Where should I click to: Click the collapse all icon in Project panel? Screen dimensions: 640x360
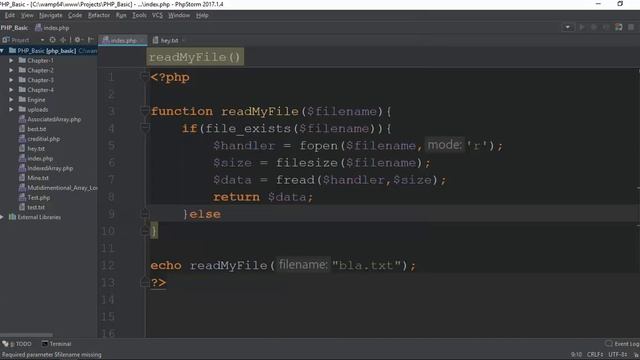pyautogui.click(x=63, y=40)
